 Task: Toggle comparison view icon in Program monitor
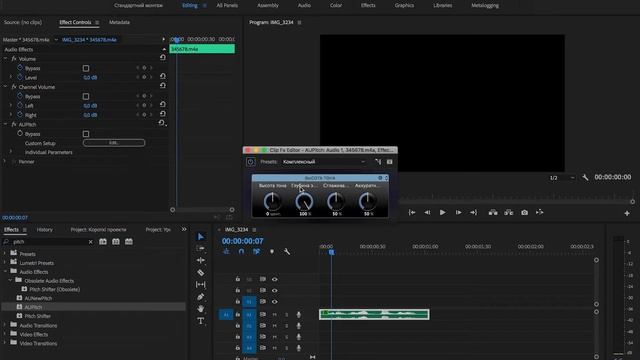[x=540, y=213]
